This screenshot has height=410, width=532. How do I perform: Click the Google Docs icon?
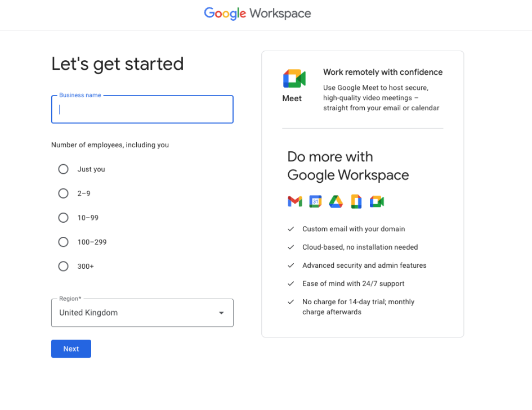pyautogui.click(x=356, y=201)
